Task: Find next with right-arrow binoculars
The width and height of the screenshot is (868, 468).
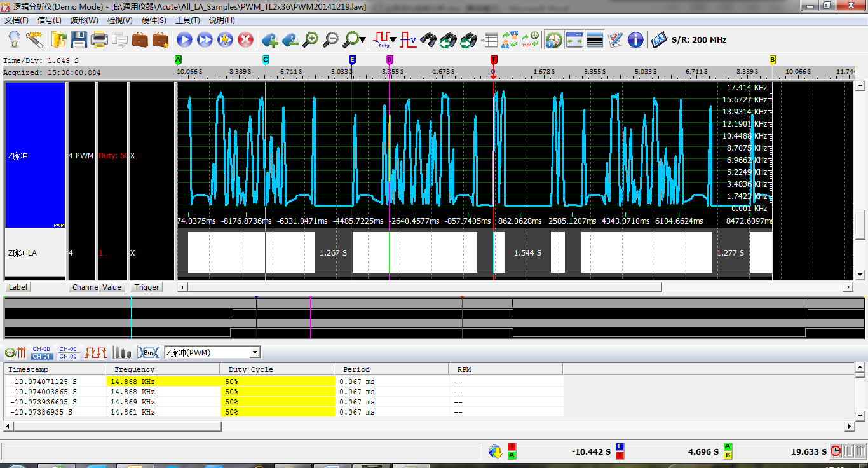Action: click(469, 40)
